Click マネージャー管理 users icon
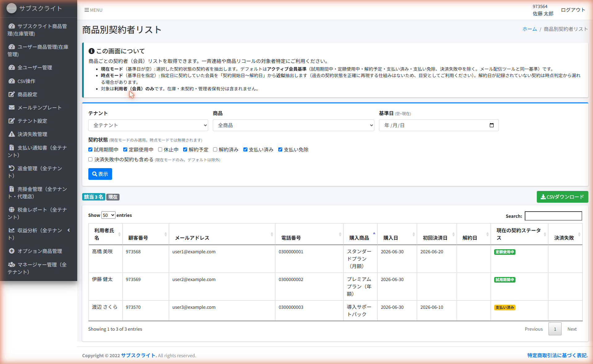Image resolution: width=593 pixels, height=364 pixels. (12, 265)
